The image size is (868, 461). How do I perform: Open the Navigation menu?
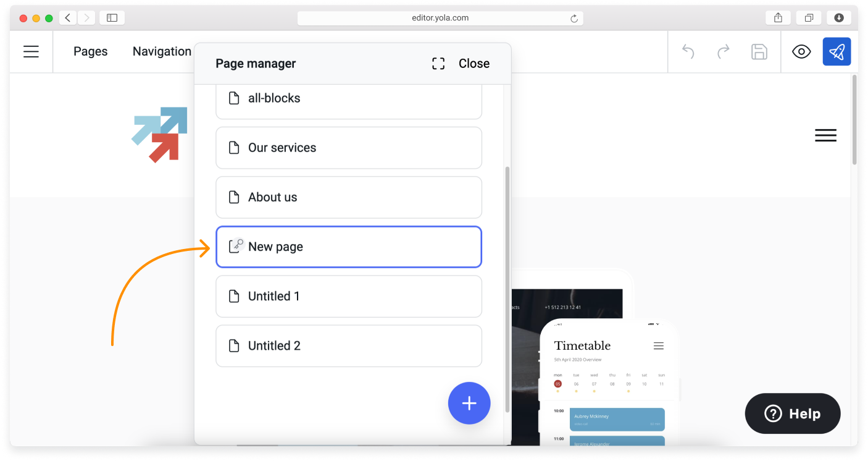click(162, 52)
